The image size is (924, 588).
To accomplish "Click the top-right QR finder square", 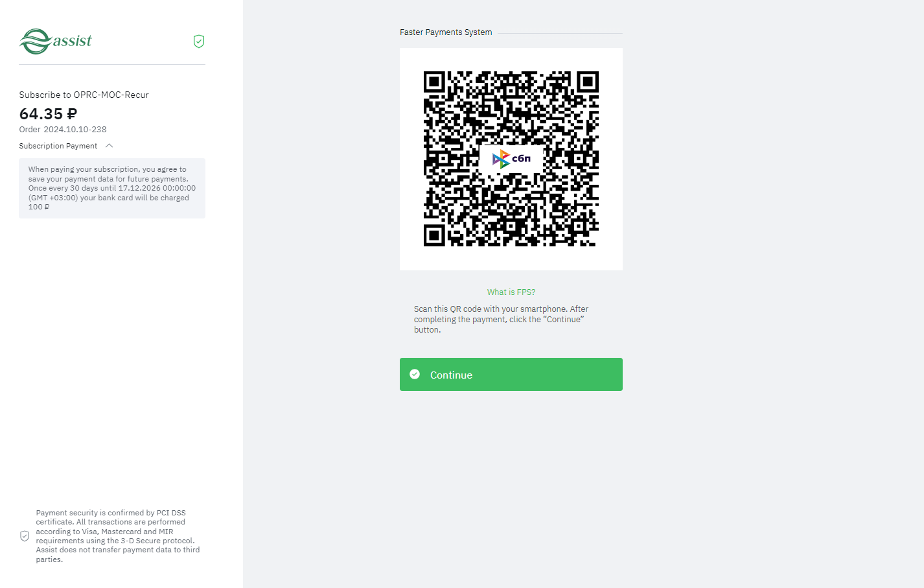I will (587, 82).
